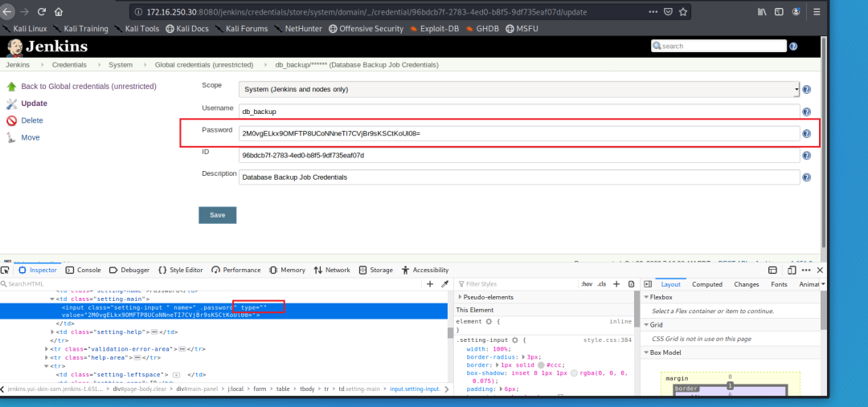
Task: Go back with the browser back arrow
Action: tap(8, 11)
